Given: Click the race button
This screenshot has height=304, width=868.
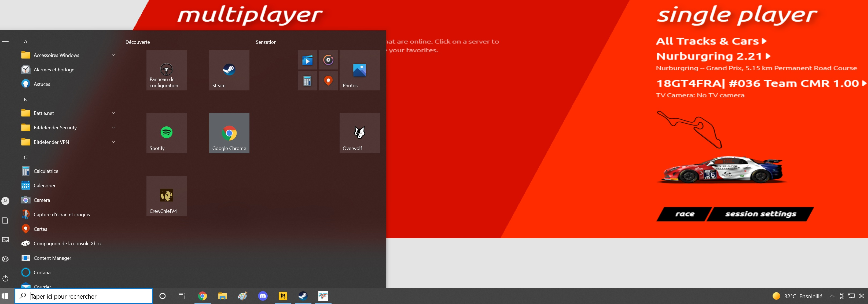Looking at the screenshot, I should coord(684,214).
